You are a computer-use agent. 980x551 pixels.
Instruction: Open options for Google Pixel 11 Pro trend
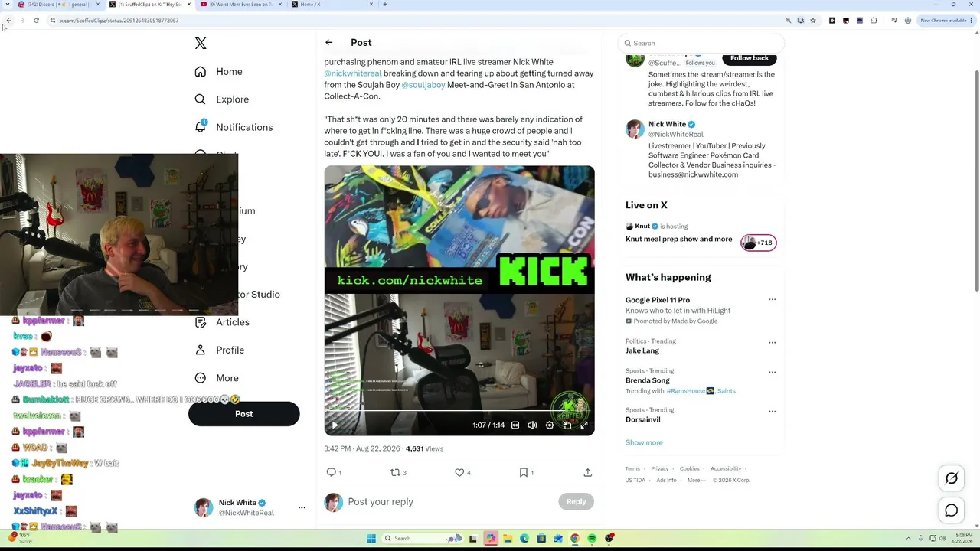[x=772, y=300]
